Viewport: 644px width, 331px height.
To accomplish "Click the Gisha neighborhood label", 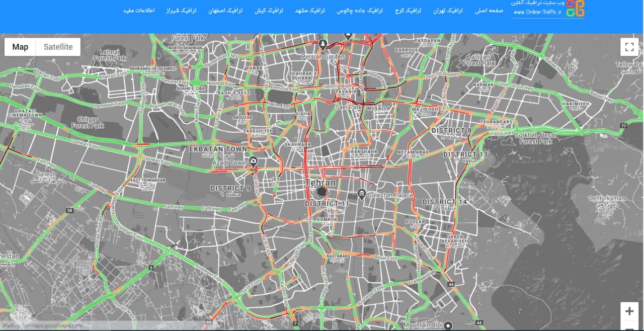I will click(303, 114).
